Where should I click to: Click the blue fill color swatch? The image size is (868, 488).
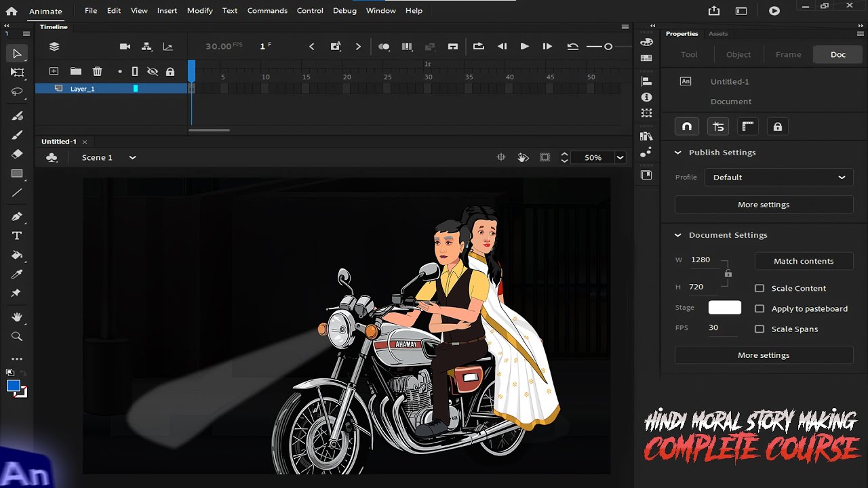pos(13,386)
